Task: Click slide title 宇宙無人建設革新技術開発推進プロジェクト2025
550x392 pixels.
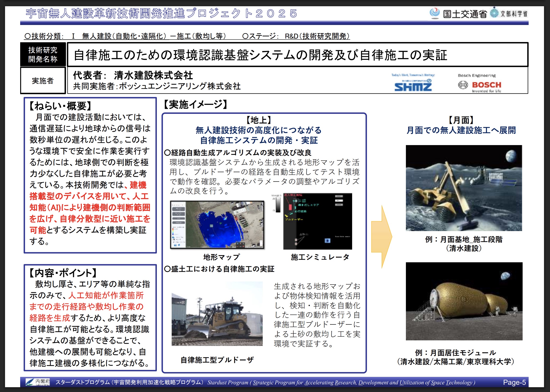Action: (x=162, y=13)
